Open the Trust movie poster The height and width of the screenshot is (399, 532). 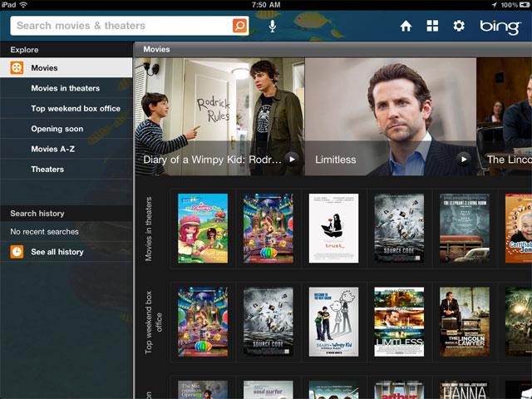coord(333,229)
